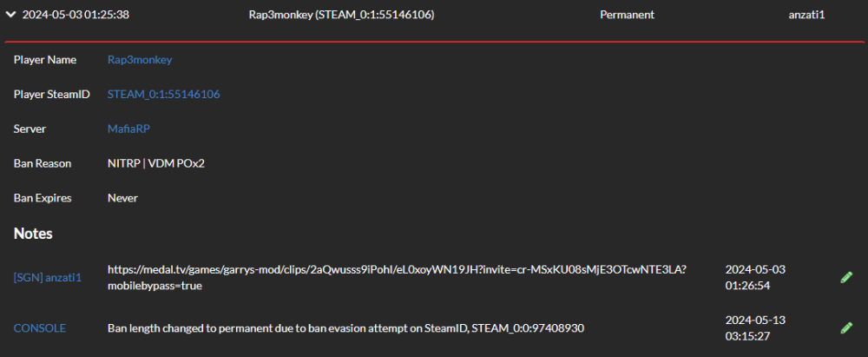Collapse the expanded ban entry chevron
868x357 pixels.
[x=11, y=15]
